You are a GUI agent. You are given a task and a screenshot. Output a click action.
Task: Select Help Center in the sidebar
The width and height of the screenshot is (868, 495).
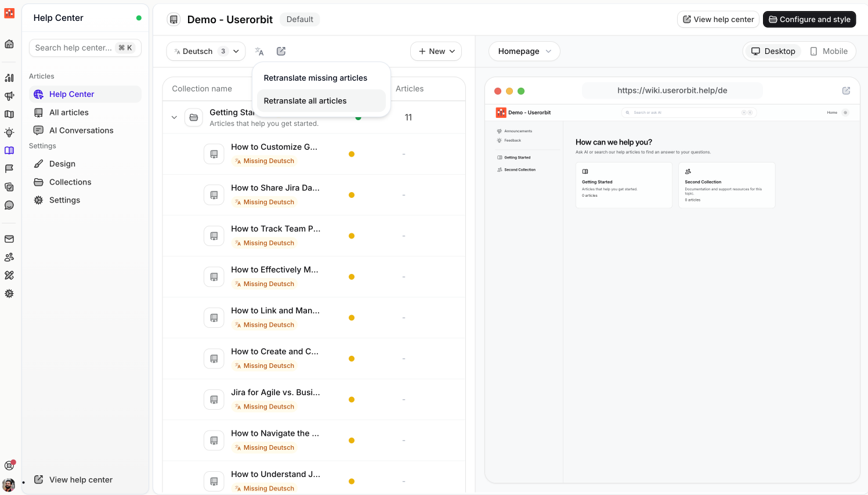click(x=85, y=94)
